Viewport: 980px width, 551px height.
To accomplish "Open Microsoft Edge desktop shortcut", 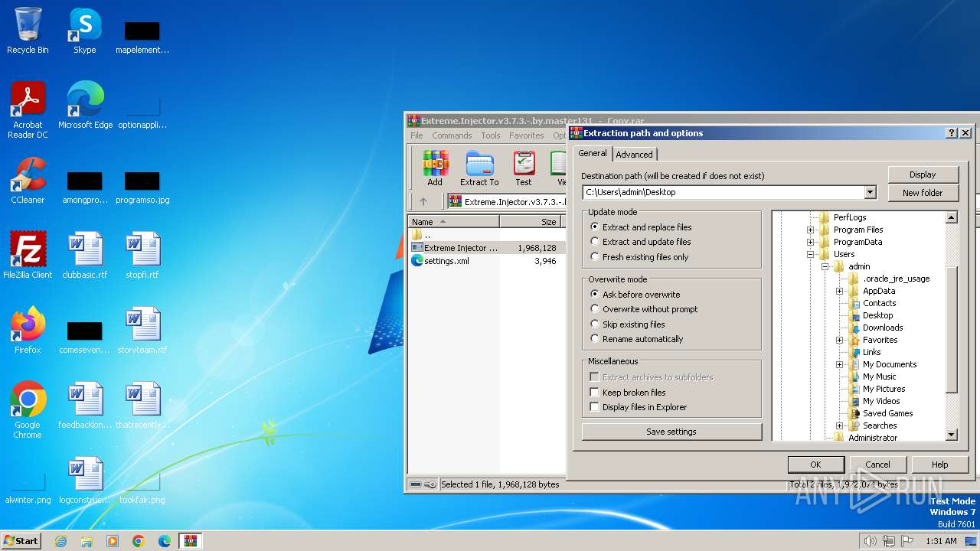I will pyautogui.click(x=85, y=106).
